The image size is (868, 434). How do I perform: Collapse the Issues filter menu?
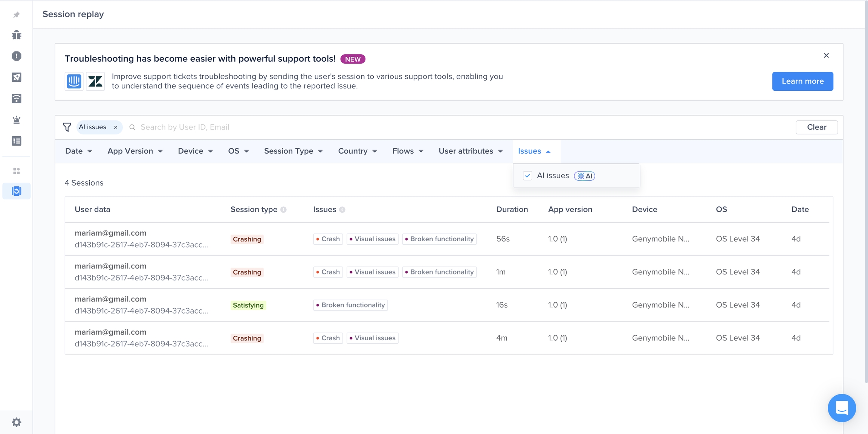534,151
